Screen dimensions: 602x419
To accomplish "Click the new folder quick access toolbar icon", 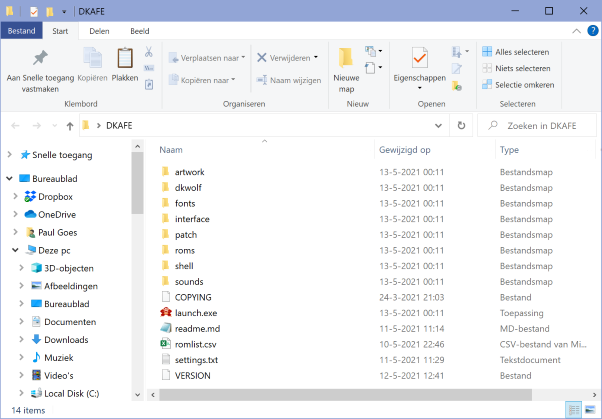I will [x=50, y=12].
